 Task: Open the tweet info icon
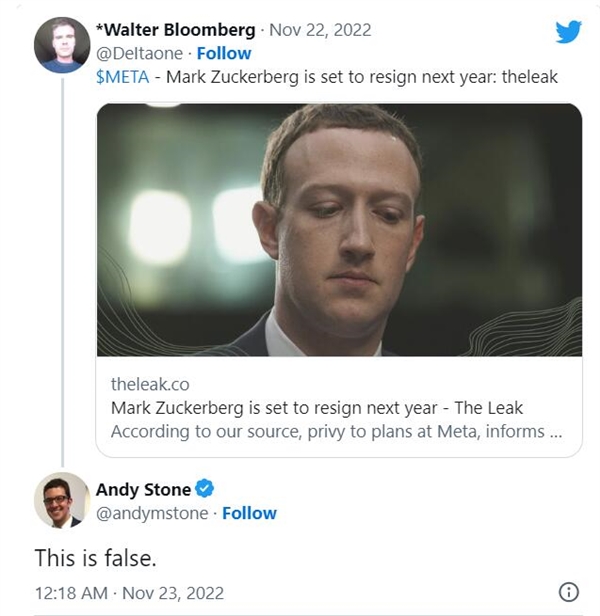pyautogui.click(x=569, y=592)
